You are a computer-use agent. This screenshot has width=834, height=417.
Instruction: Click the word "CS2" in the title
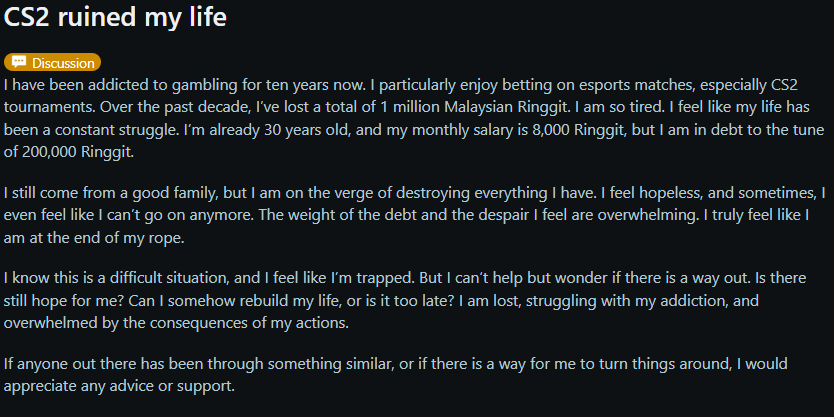pos(31,20)
